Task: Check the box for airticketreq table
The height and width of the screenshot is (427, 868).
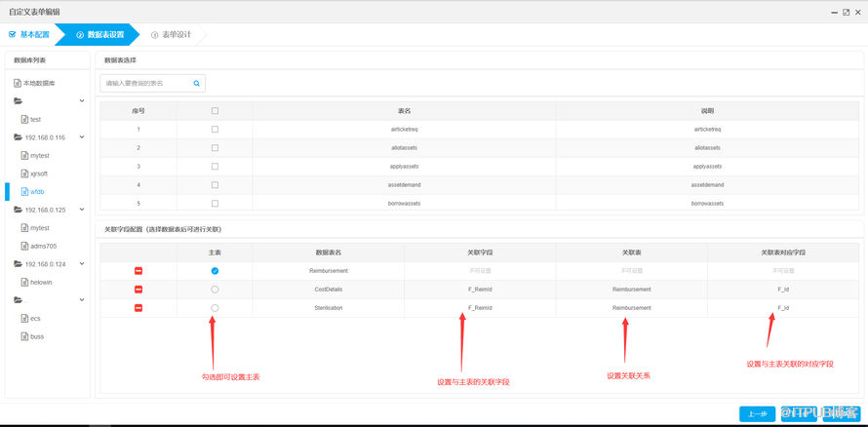Action: pos(215,129)
